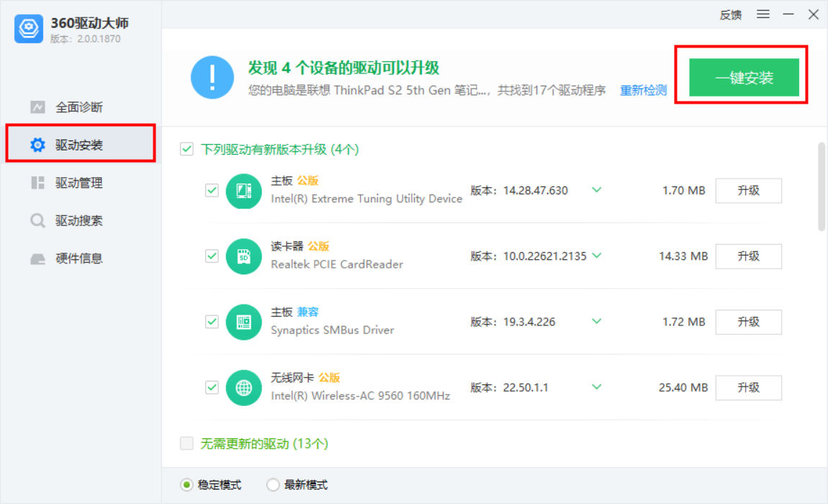Screen dimensions: 828x504
Task: Click the SD card reader device icon
Action: 243,256
